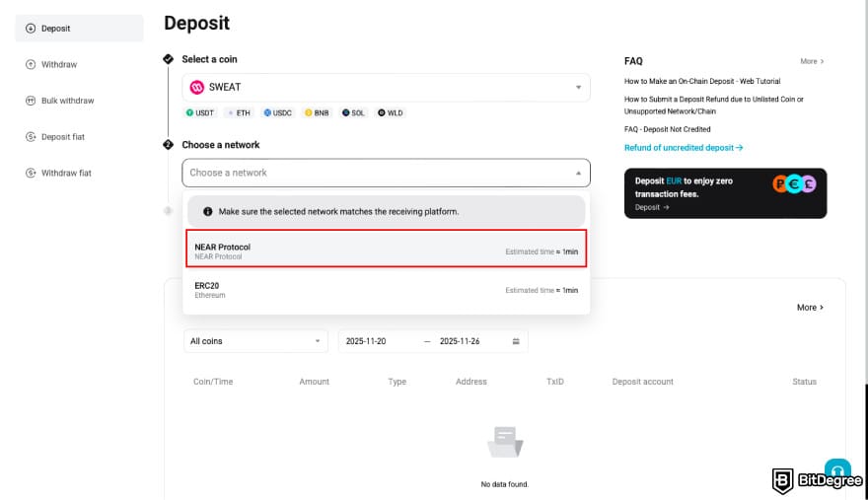Click the currency coins icon in banner
868x500 pixels.
(x=794, y=183)
